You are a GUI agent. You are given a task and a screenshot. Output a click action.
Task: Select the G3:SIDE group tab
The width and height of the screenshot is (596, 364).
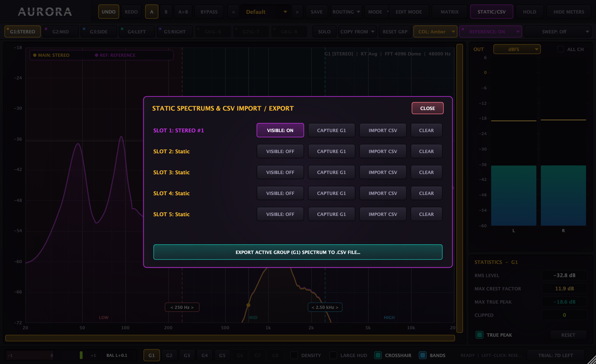[x=99, y=32]
